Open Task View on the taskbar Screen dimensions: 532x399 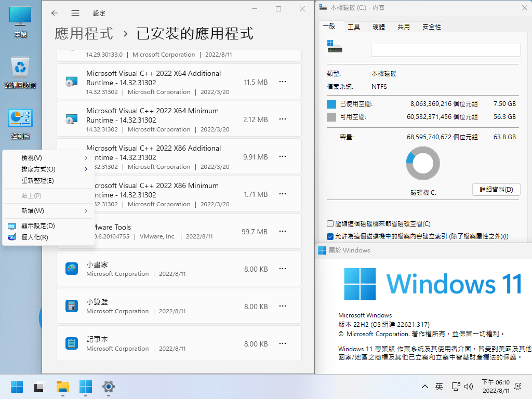pos(39,387)
